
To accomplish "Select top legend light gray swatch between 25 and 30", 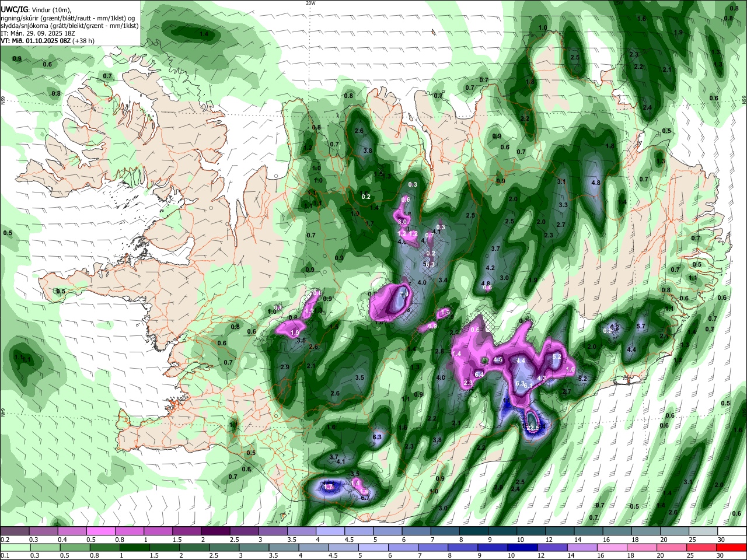I will coord(704,531).
